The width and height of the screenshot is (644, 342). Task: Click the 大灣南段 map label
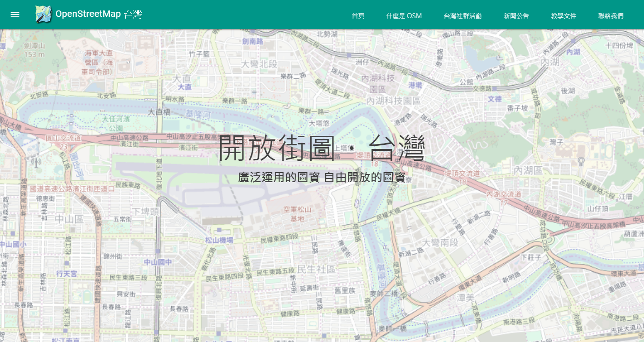pyautogui.click(x=440, y=242)
